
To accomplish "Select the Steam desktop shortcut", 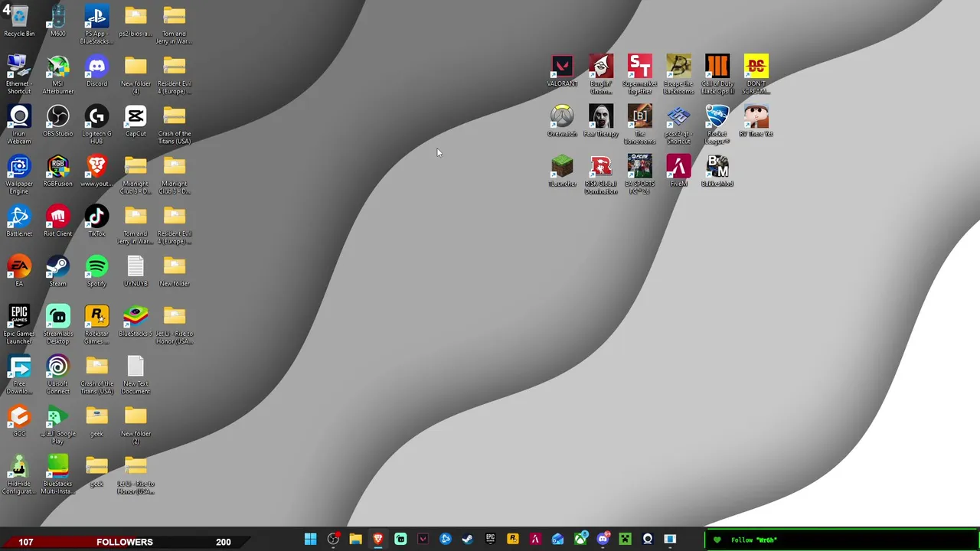I will (57, 271).
